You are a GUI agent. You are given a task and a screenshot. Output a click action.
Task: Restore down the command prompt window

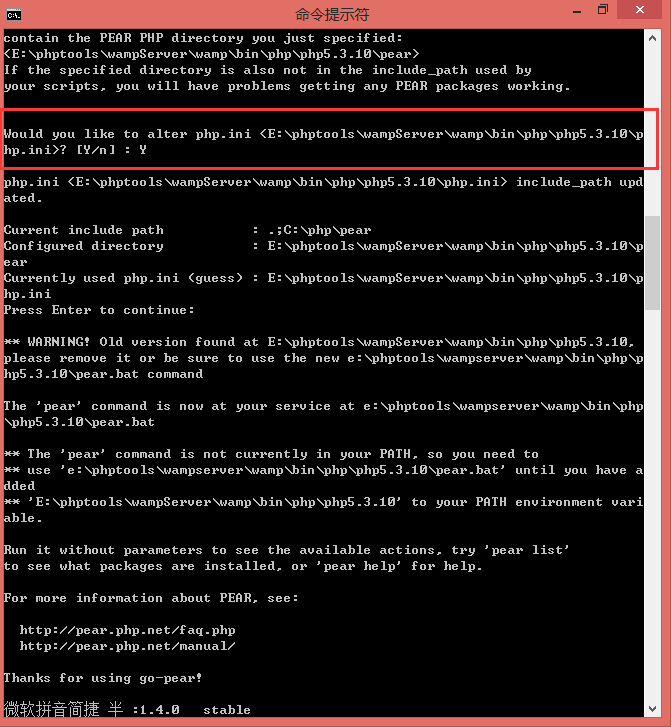602,10
